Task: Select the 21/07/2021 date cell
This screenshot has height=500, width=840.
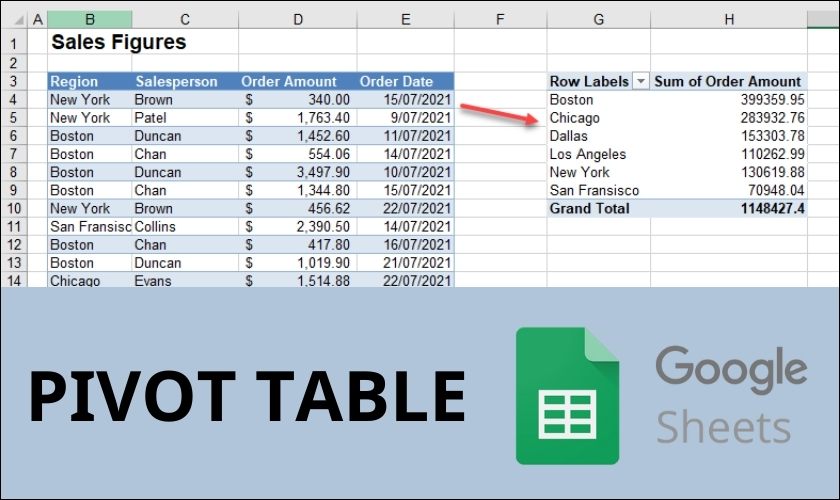Action: coord(406,263)
